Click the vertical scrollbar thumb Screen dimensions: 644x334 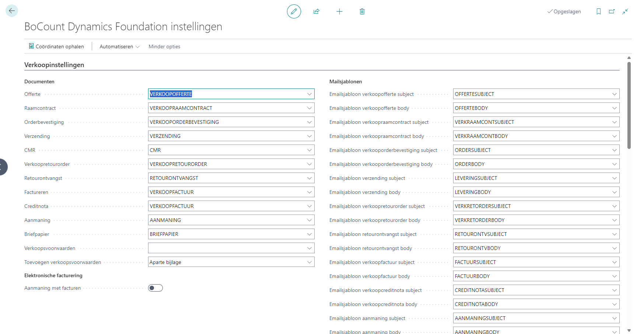pos(629,105)
